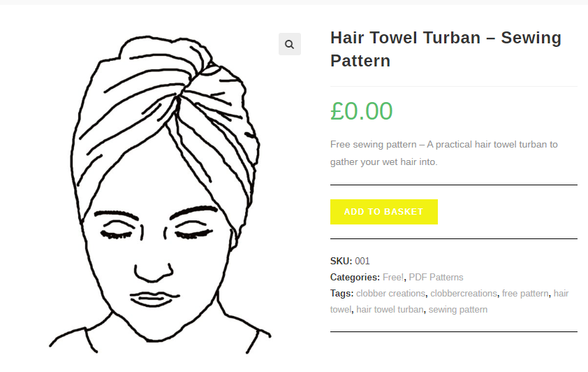The width and height of the screenshot is (588, 372).
Task: Click the Tags label
Action: pos(341,293)
